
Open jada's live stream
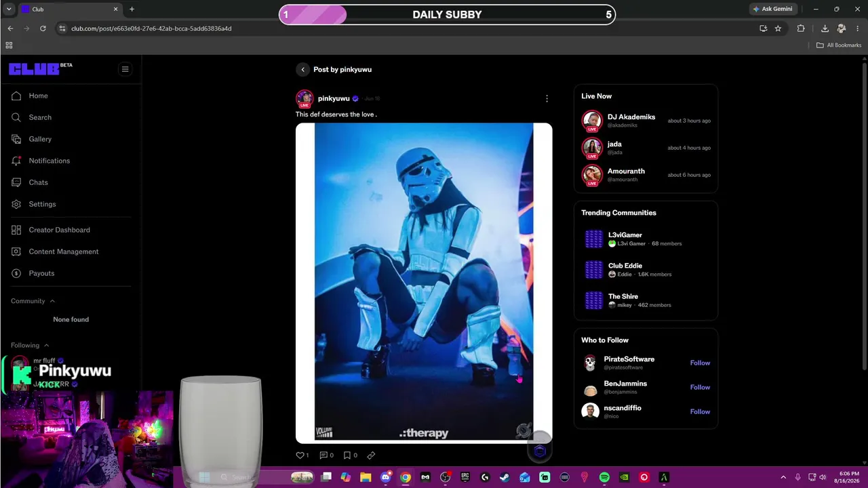646,148
